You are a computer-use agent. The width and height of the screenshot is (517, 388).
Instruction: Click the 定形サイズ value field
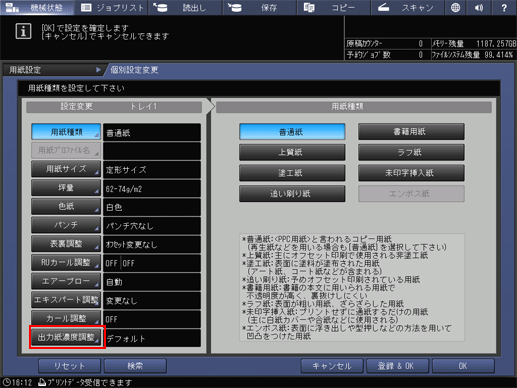click(152, 170)
